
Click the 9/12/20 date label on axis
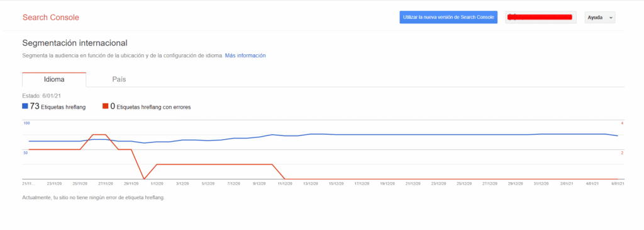coord(259,183)
